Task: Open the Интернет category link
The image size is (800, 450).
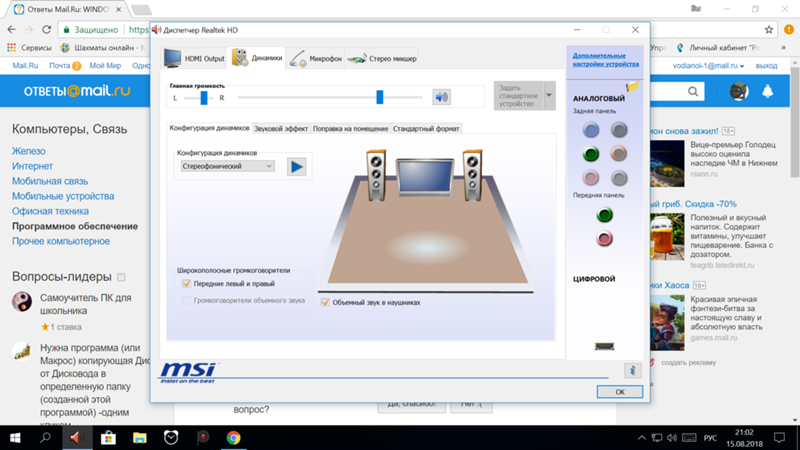Action: click(32, 166)
